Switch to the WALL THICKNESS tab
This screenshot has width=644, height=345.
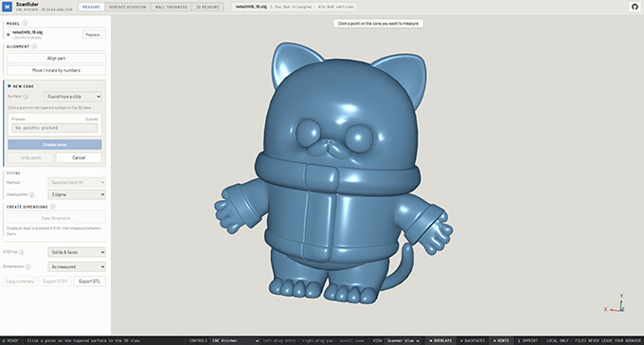(x=171, y=7)
